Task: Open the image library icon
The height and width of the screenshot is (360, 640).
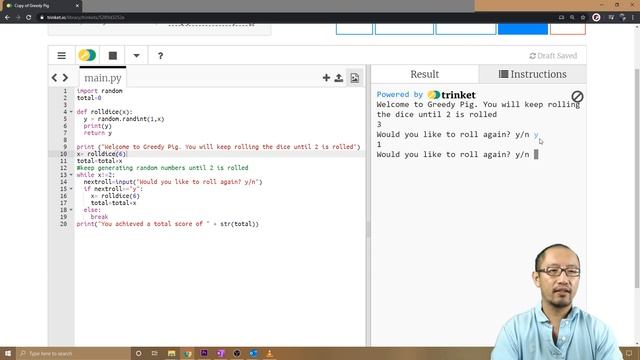Action: click(354, 78)
